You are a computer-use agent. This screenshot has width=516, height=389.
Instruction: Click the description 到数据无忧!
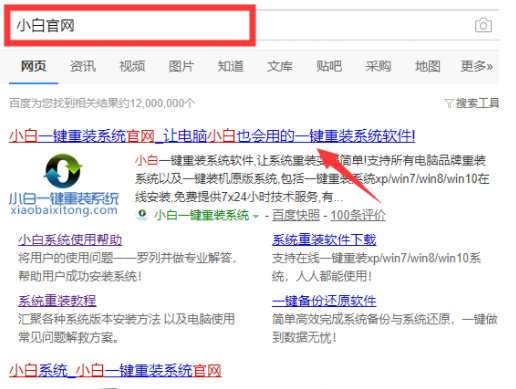[304, 337]
